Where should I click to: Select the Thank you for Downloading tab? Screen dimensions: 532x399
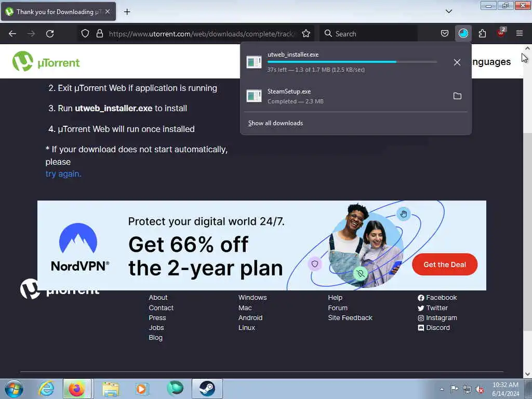tap(58, 12)
